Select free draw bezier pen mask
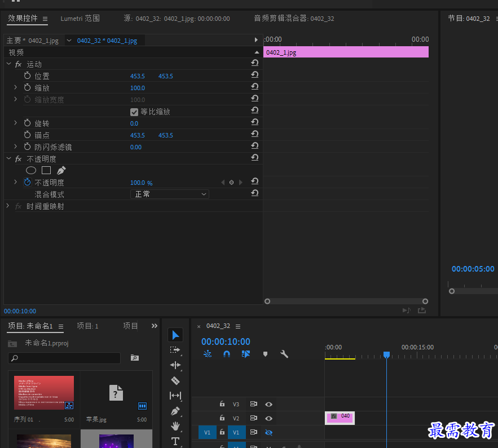 click(61, 170)
